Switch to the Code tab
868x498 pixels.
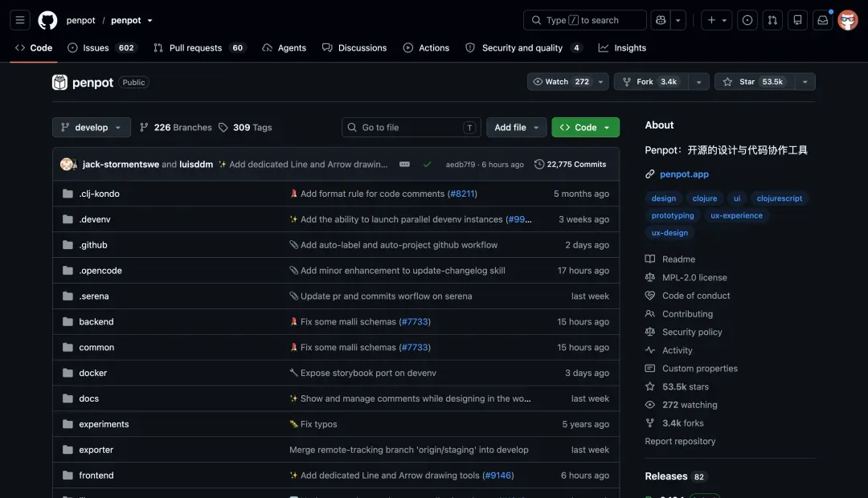(34, 48)
